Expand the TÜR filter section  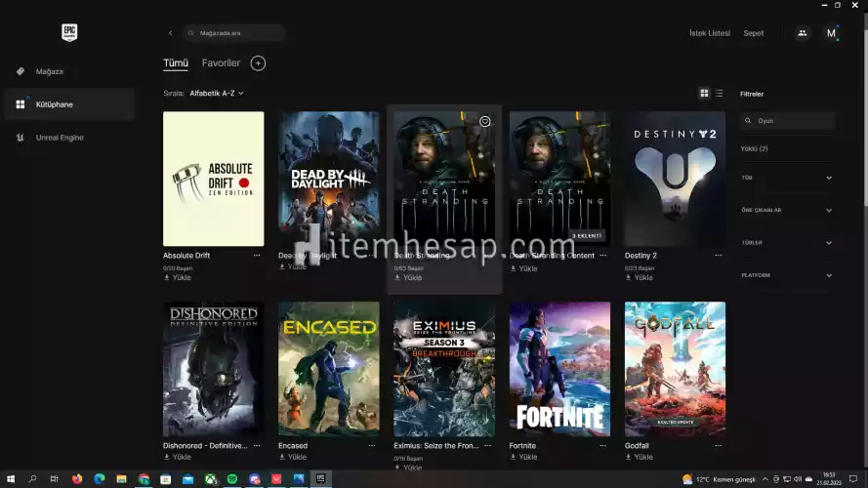click(x=787, y=178)
